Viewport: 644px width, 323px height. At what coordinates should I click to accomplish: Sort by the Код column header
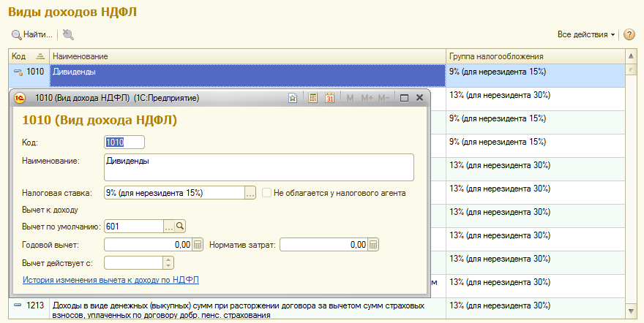(29, 56)
